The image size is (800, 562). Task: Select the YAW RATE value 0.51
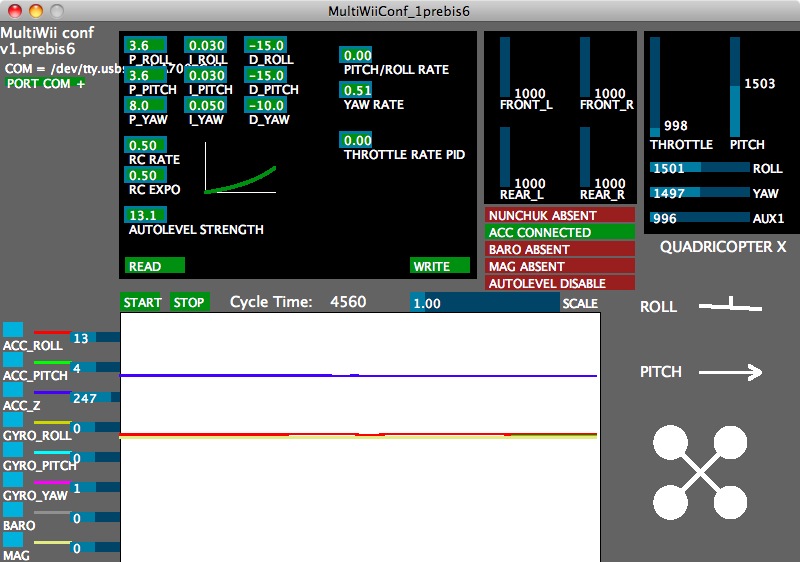coord(356,90)
